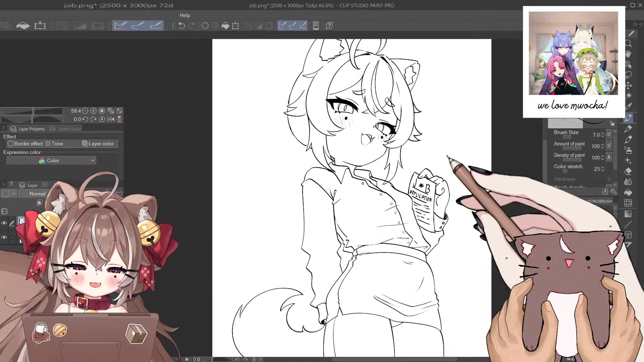Expand the Hardness setting
This screenshot has width=644, height=362.
pyautogui.click(x=609, y=179)
